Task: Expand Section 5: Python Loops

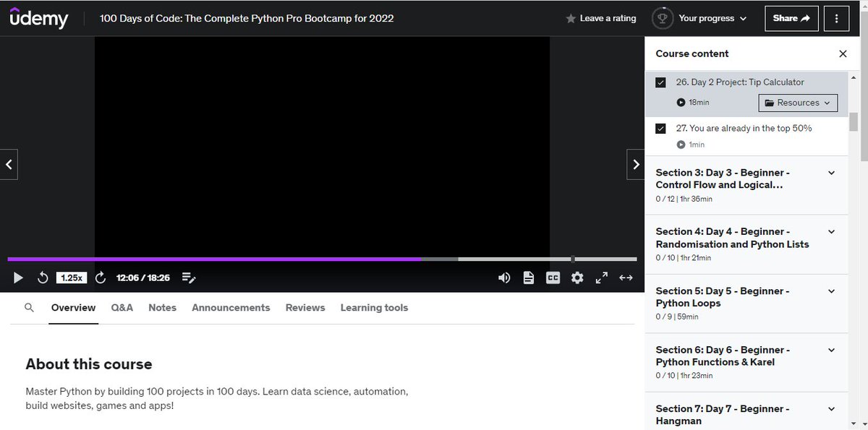Action: tap(746, 304)
